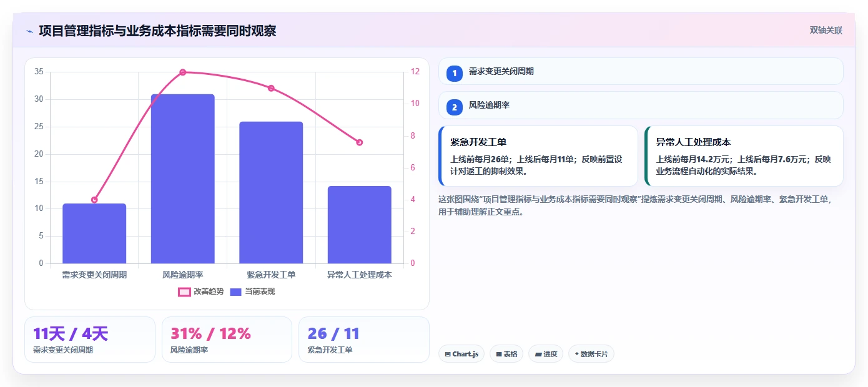This screenshot has height=387, width=868.
Task: Open the 异常人工处理成本 info card
Action: [744, 156]
